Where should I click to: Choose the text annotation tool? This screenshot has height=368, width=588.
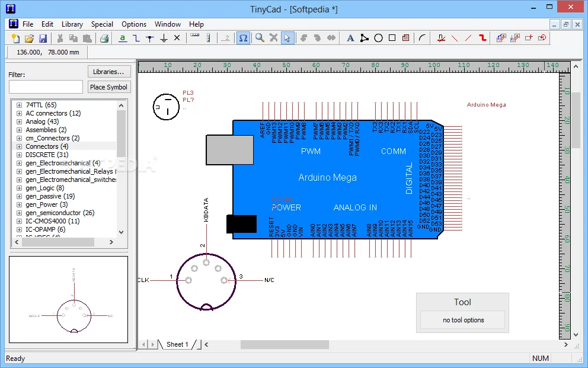pos(350,37)
